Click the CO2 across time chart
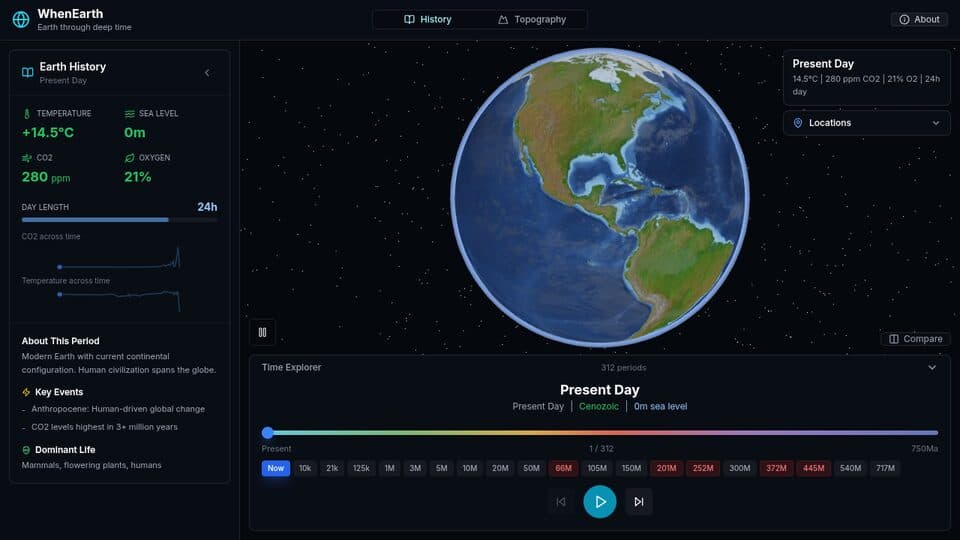 (x=119, y=257)
